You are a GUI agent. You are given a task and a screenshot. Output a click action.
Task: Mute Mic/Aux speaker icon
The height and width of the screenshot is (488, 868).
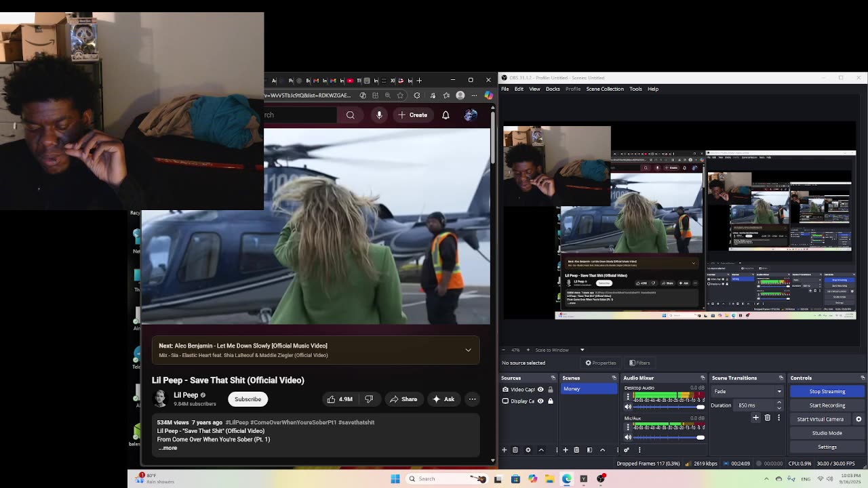(x=628, y=437)
